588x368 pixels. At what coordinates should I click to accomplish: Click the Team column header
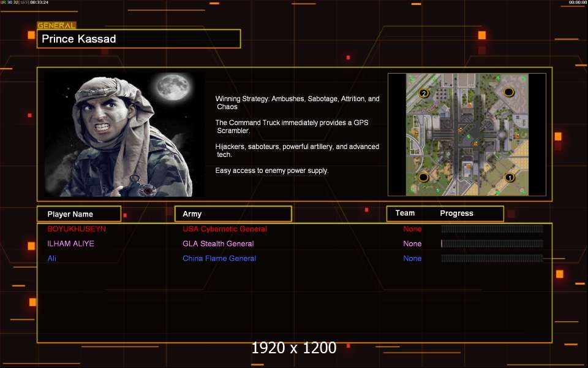tap(405, 213)
